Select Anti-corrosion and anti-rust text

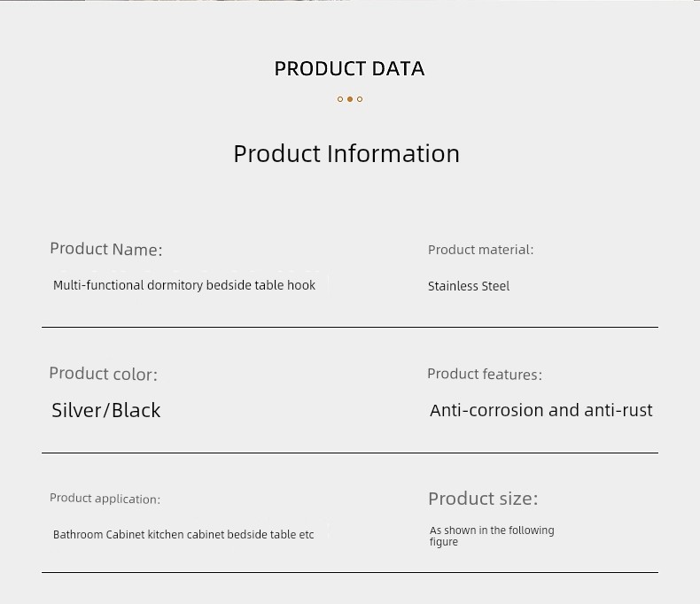[541, 410]
